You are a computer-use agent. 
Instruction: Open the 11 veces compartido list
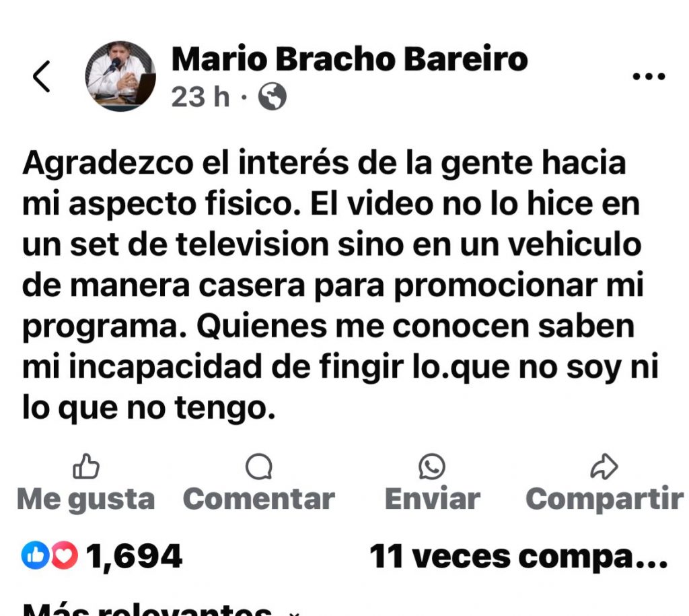click(519, 557)
